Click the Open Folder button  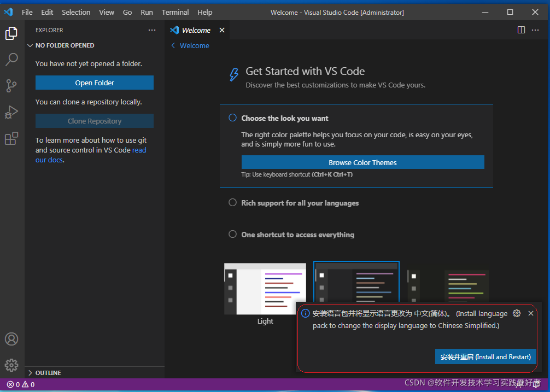coord(95,83)
